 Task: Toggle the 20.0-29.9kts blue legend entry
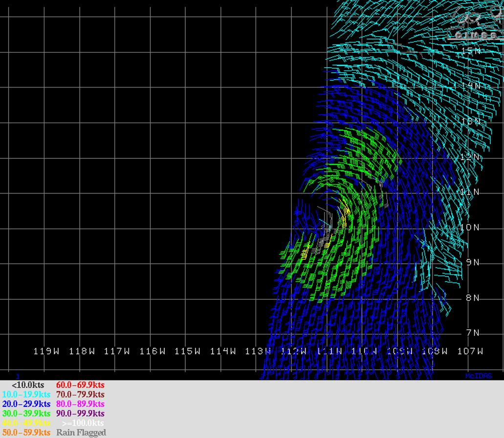(27, 404)
